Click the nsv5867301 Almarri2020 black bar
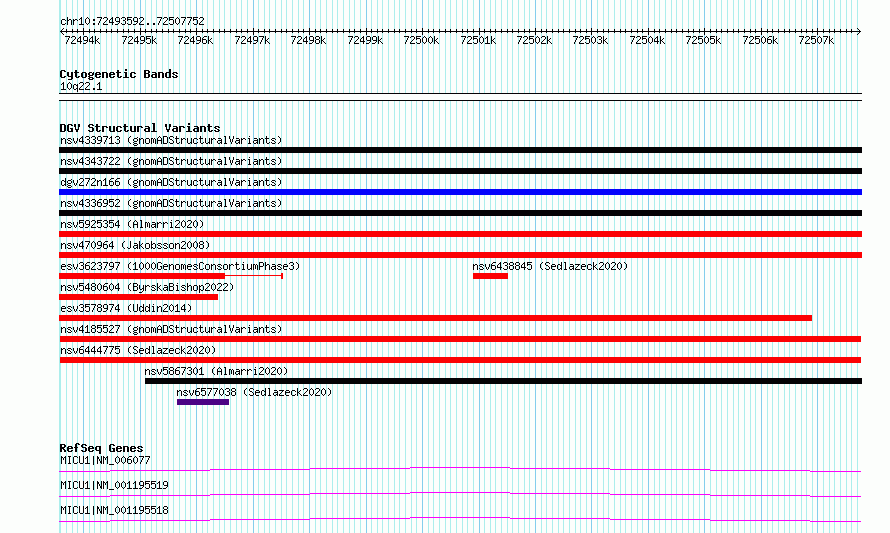Screen dimensions: 890x533 [x=503, y=381]
